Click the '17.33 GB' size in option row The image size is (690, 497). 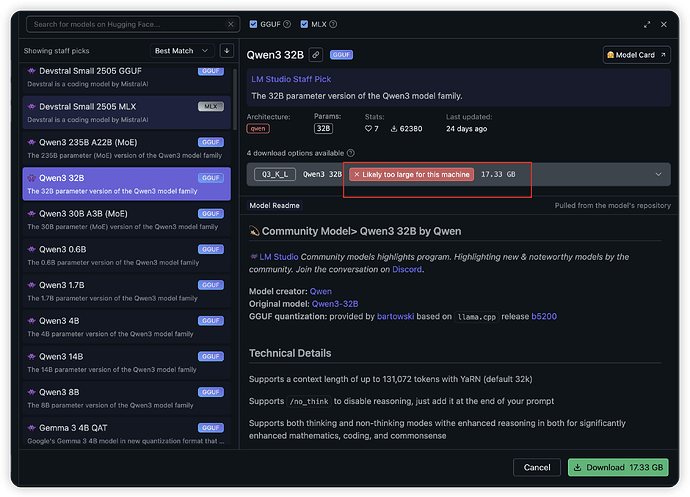(x=498, y=174)
